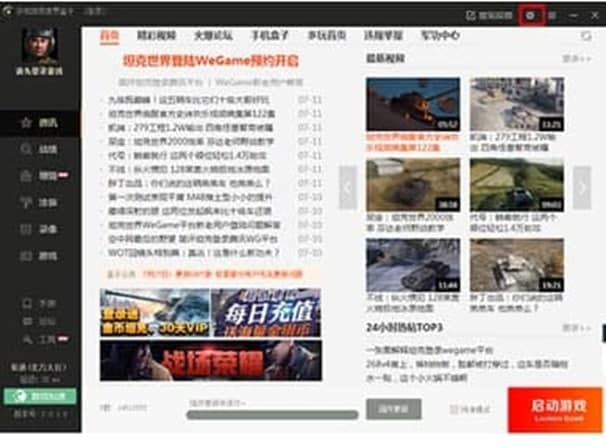This screenshot has width=606, height=447.
Task: Open the 30天VIP banner
Action: point(155,313)
